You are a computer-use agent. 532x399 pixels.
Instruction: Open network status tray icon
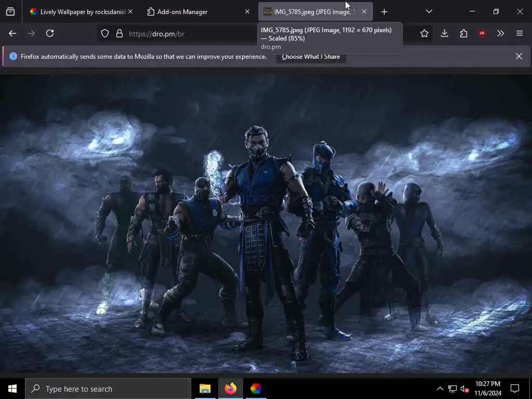[x=453, y=389]
